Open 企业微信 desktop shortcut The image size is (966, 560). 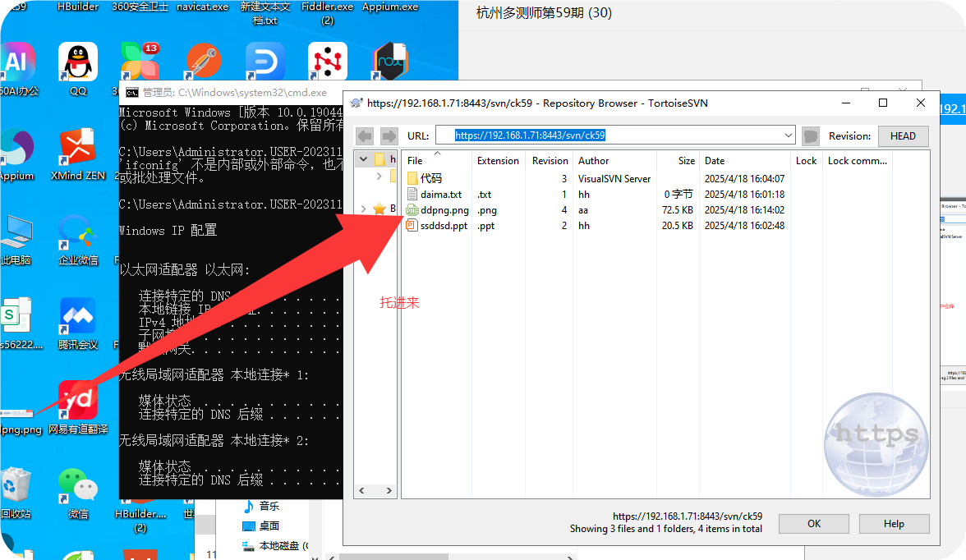tap(78, 239)
